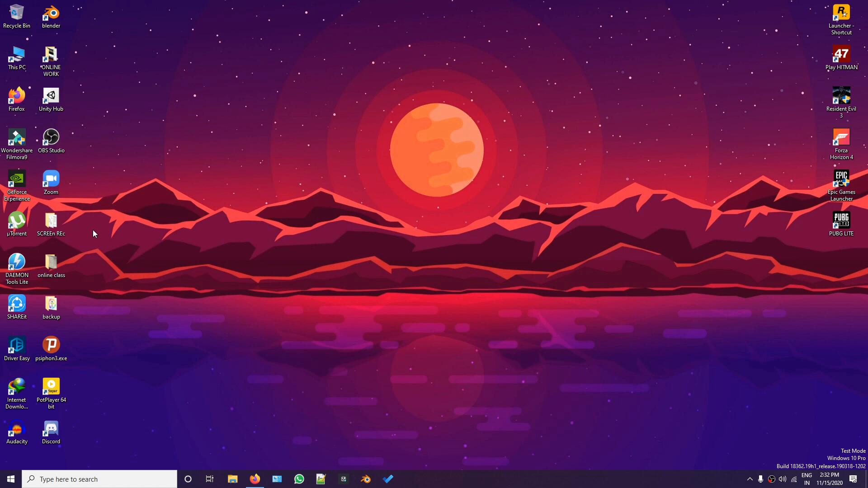
Task: Open the Task View button
Action: coord(210,479)
